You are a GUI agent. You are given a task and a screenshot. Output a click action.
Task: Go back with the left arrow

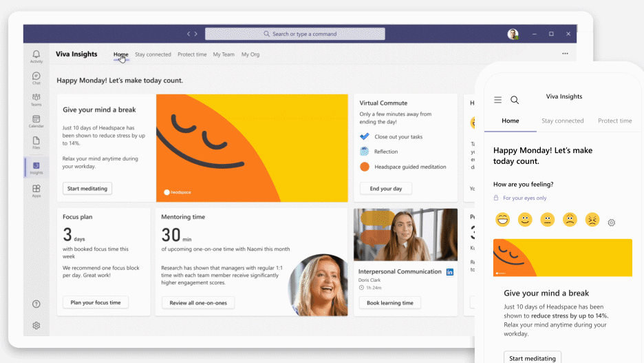pyautogui.click(x=189, y=34)
